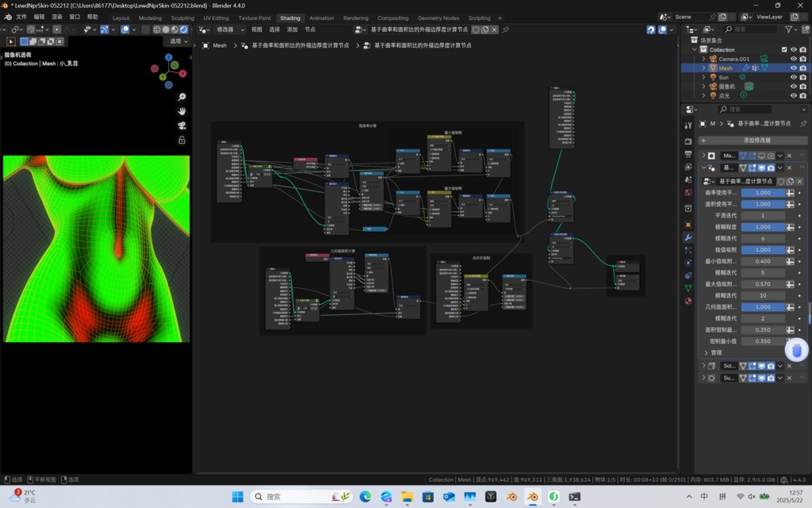
Task: Open the search field in the outliner
Action: [749, 29]
